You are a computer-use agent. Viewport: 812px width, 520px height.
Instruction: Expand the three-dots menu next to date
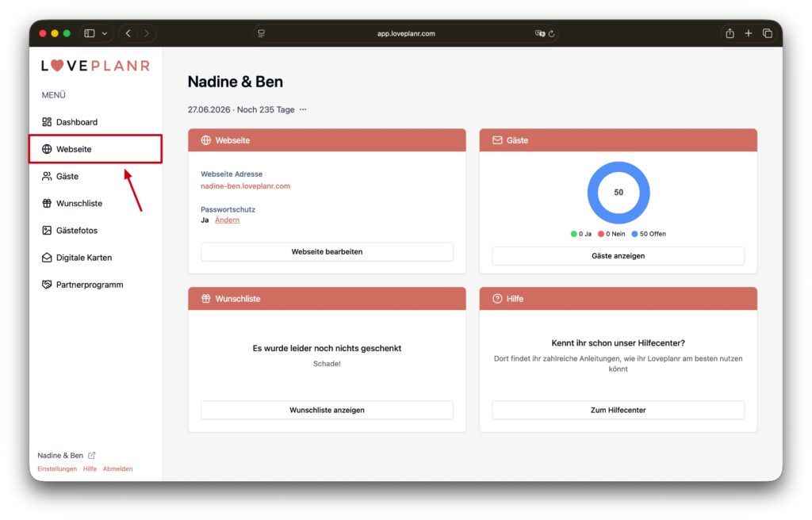(x=302, y=110)
